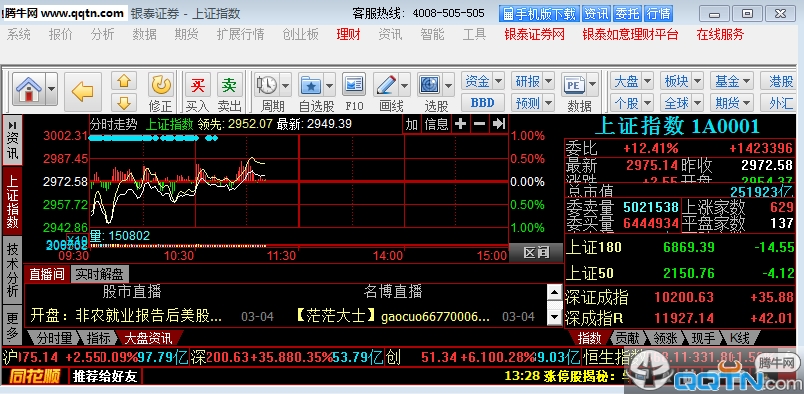This screenshot has height=394, width=804.
Task: Click the red 买入 buy icon
Action: coord(197,85)
